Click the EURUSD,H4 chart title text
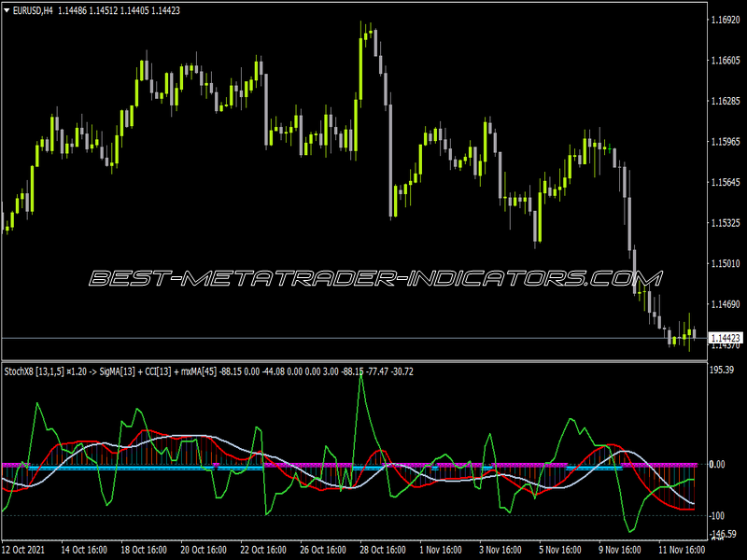The height and width of the screenshot is (560, 747). [x=33, y=10]
